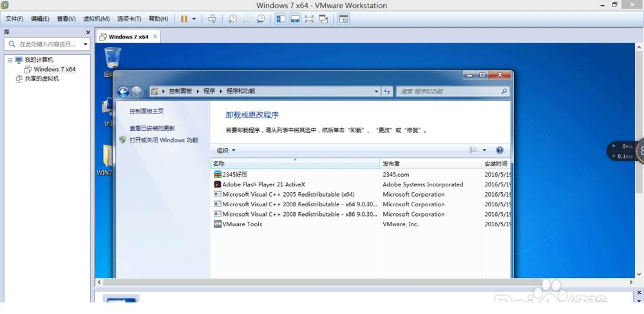Click the VM thumbnail in the bottom bar
This screenshot has width=644, height=314.
pos(121,299)
